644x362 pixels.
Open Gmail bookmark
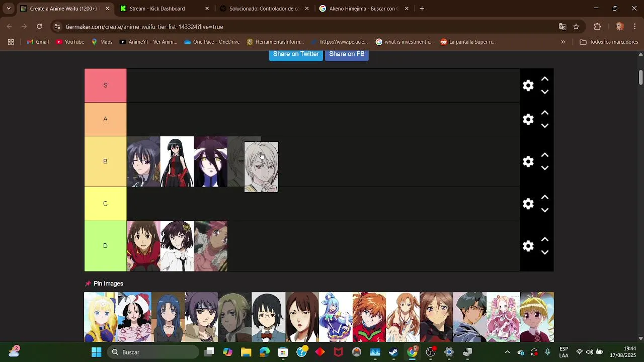click(38, 42)
